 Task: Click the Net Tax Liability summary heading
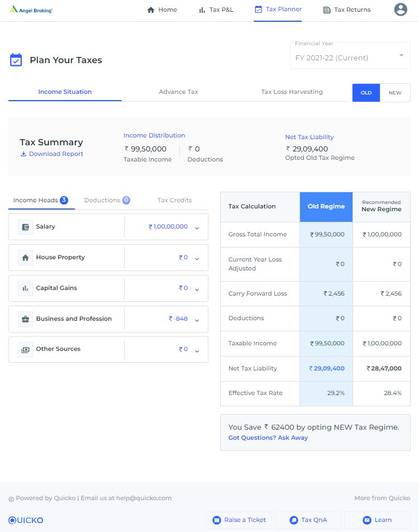tap(310, 137)
